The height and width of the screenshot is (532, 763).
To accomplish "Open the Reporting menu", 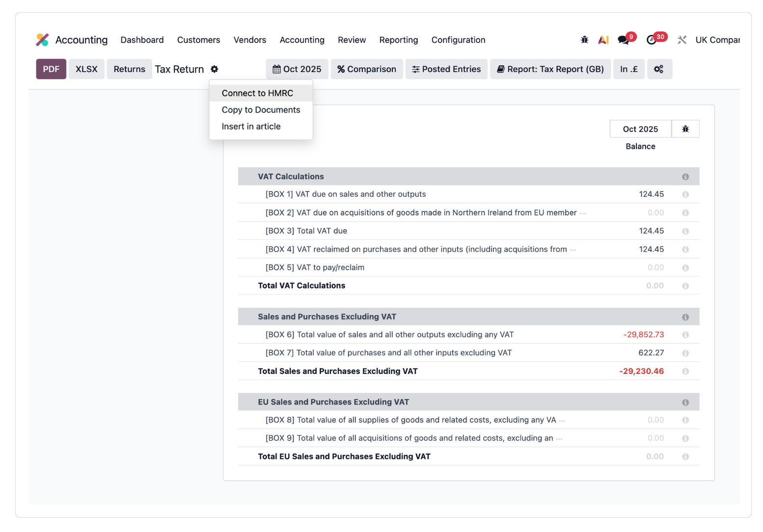I will (398, 40).
